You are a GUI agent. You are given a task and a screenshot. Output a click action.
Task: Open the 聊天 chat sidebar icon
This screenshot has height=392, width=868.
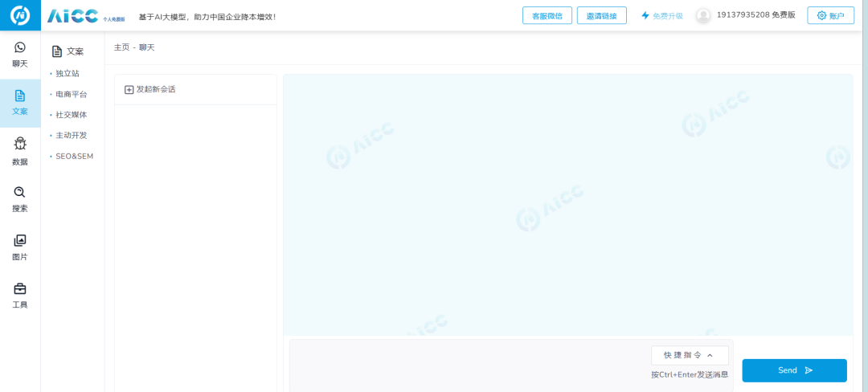[20, 47]
